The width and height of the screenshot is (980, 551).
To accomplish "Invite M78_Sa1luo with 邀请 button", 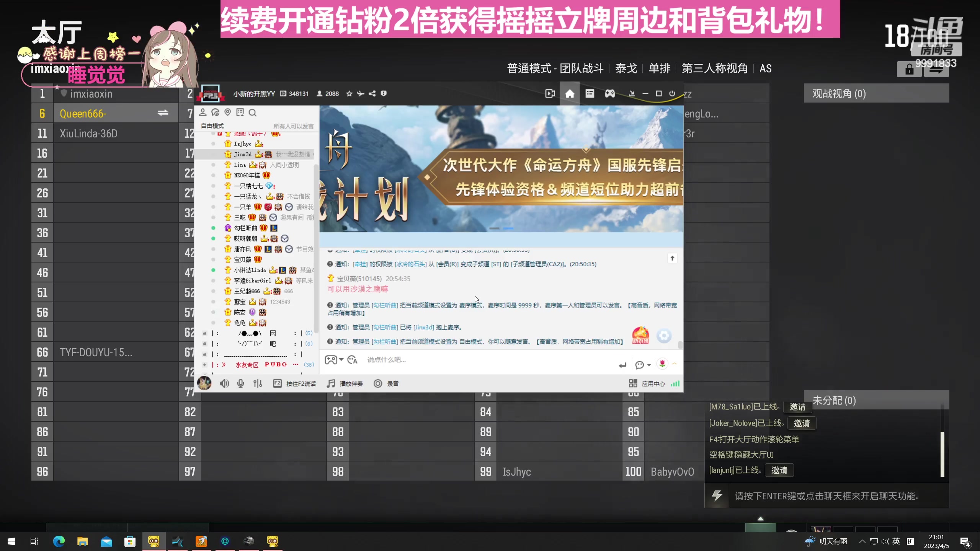I will [798, 407].
